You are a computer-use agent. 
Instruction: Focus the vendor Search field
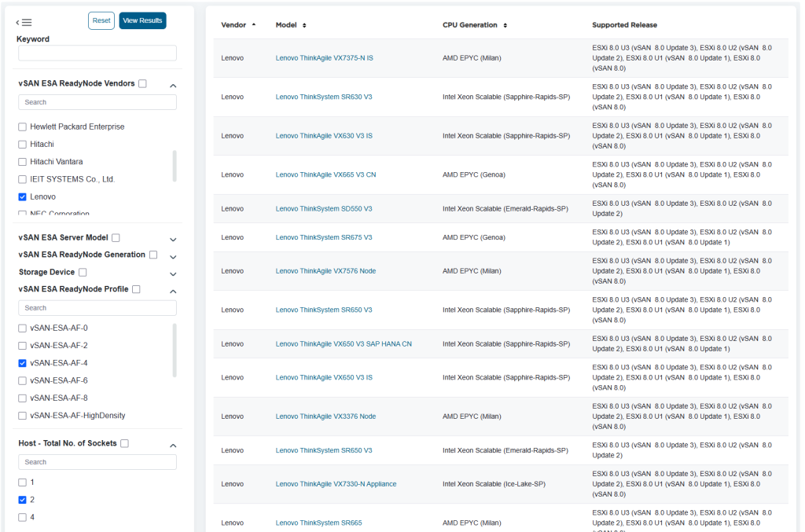point(97,102)
